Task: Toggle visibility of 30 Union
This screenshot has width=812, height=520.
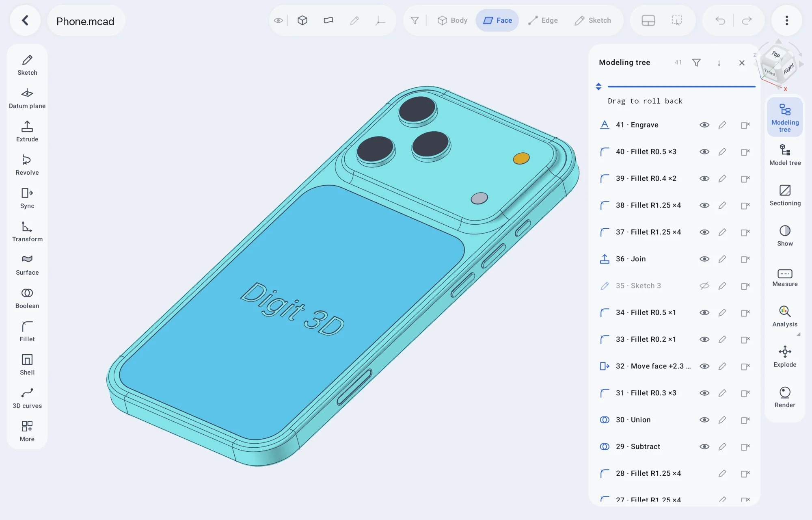Action: tap(704, 420)
